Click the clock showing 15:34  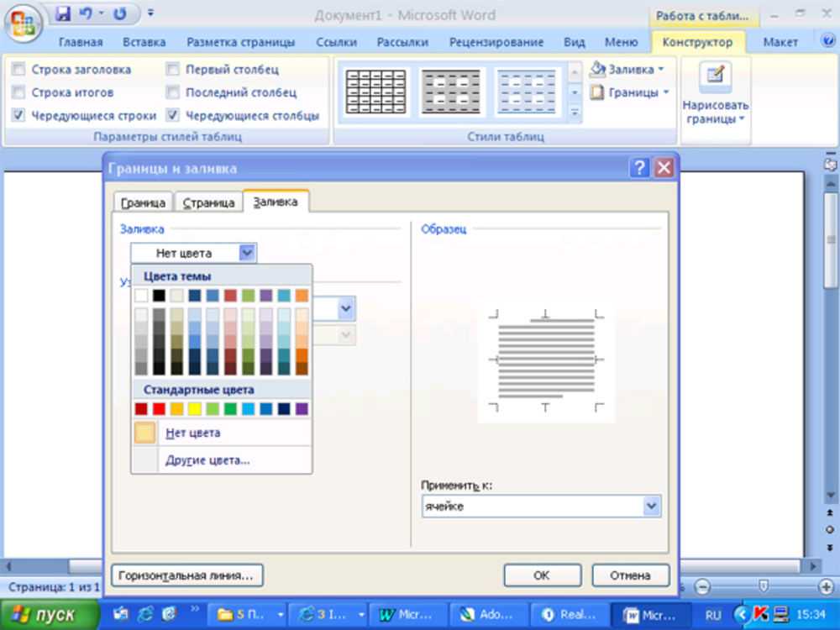pyautogui.click(x=811, y=615)
